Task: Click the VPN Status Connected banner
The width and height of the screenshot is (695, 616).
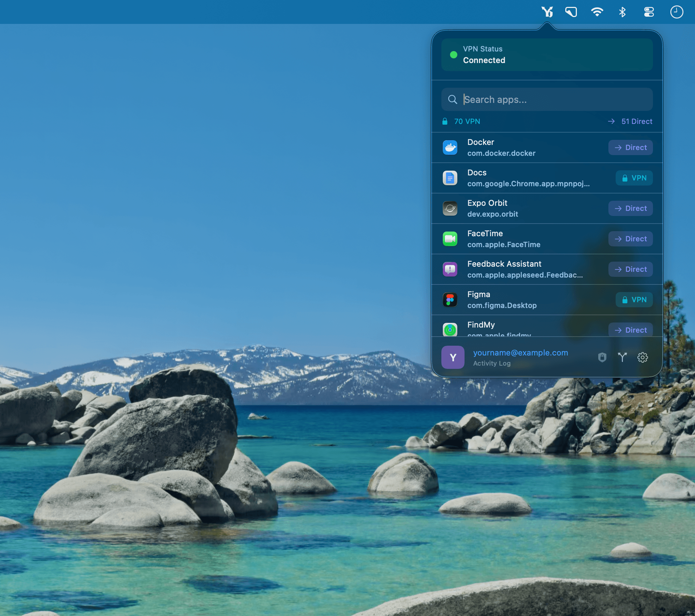Action: pyautogui.click(x=547, y=55)
